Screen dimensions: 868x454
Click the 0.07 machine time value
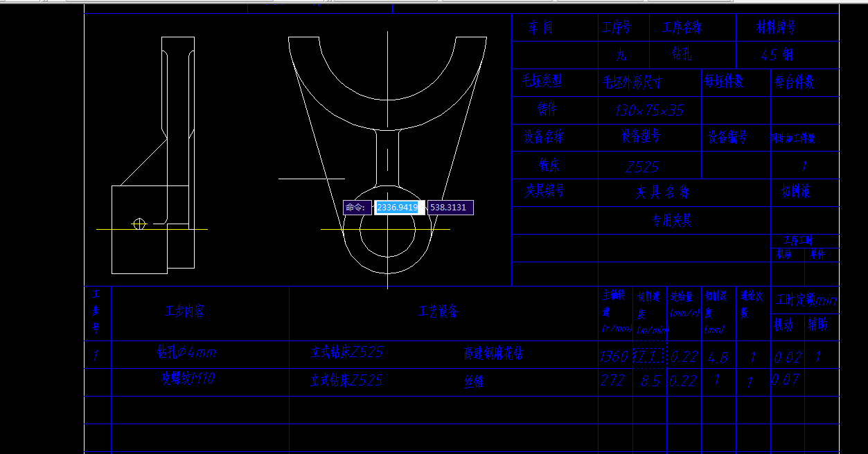point(786,379)
